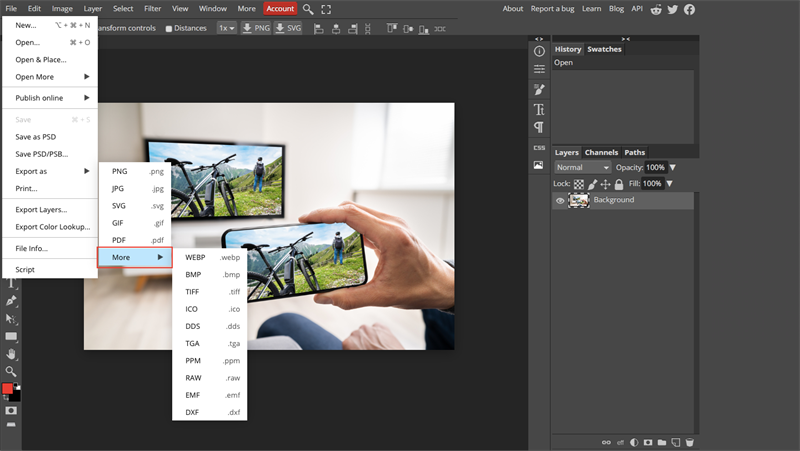Click the SVG quick export button
This screenshot has width=800, height=451.
click(x=288, y=28)
